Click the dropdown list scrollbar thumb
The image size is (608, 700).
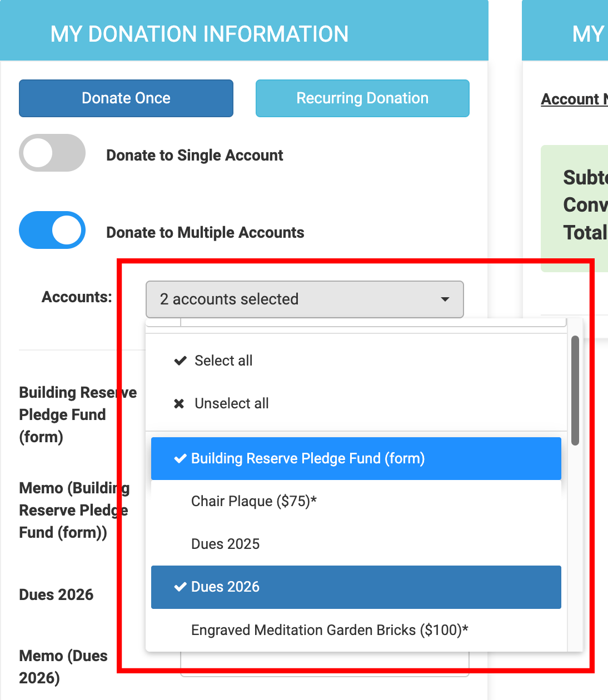pyautogui.click(x=575, y=390)
